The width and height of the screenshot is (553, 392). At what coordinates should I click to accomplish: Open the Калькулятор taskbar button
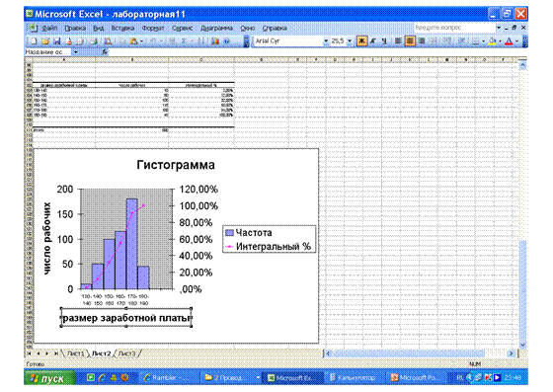pyautogui.click(x=353, y=378)
